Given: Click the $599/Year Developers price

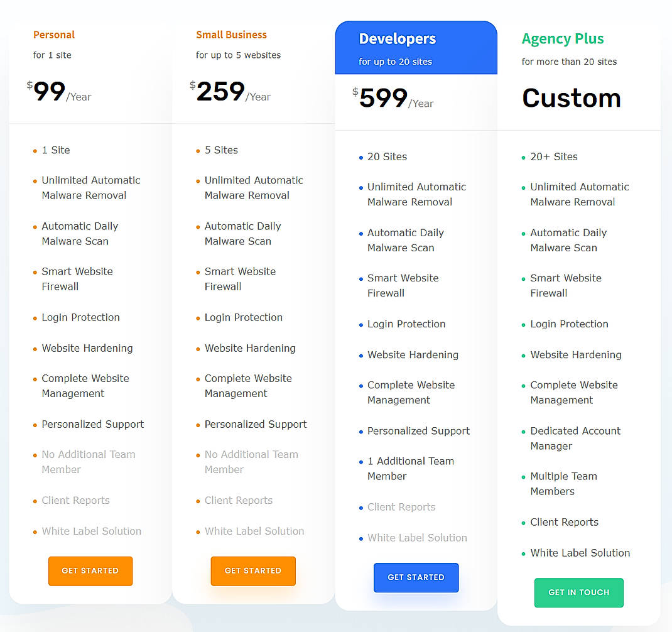Looking at the screenshot, I should point(388,99).
